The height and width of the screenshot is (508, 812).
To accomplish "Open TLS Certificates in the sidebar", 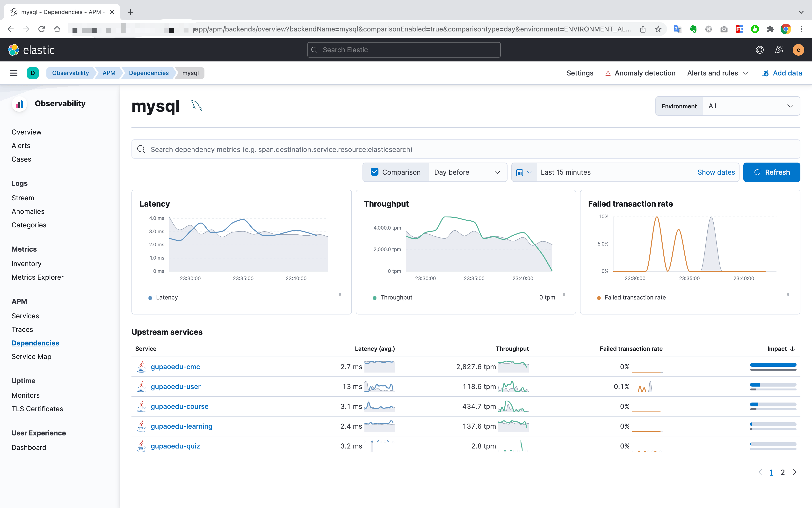I will 37,409.
